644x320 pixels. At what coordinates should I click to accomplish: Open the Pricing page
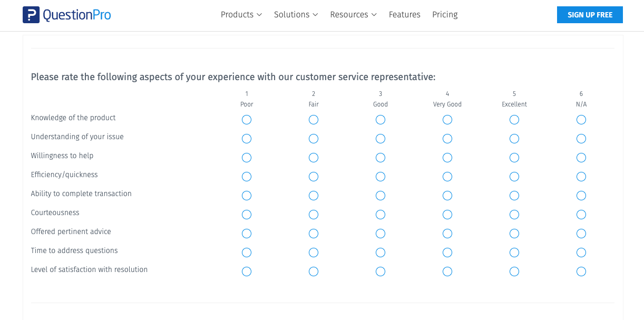tap(445, 15)
